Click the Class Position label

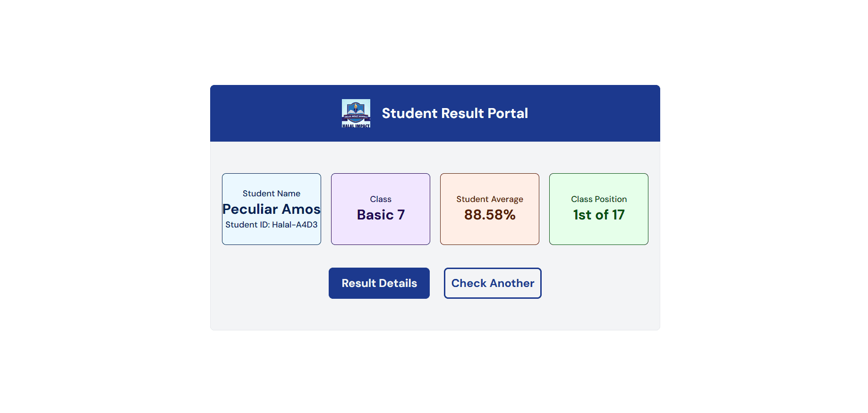click(598, 199)
